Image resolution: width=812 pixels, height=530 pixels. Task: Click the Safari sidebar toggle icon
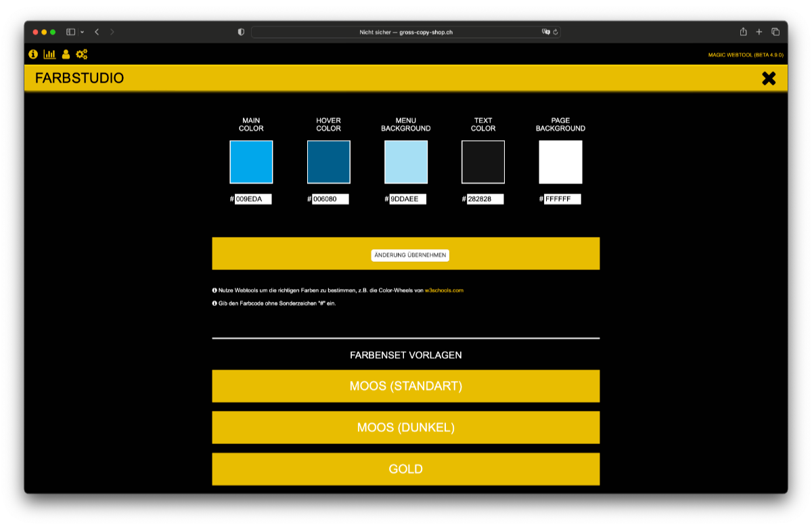tap(70, 32)
